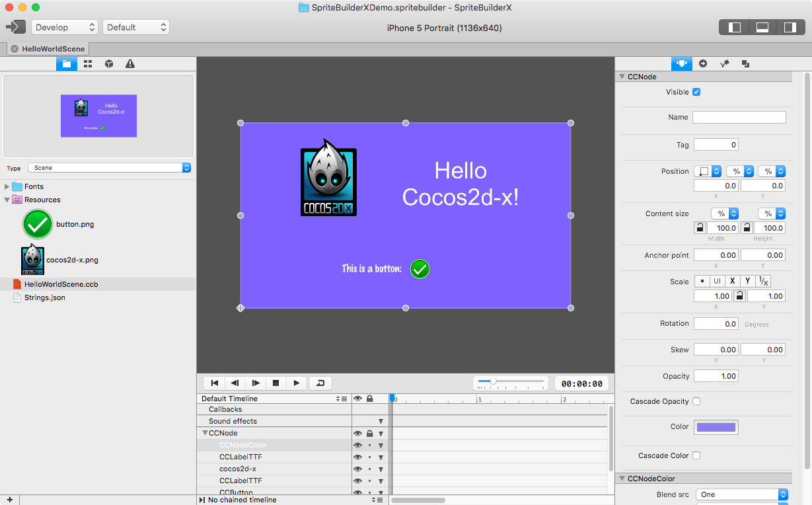The image size is (812, 505).
Task: Show the warnings tab with triangle icon
Action: coord(130,63)
